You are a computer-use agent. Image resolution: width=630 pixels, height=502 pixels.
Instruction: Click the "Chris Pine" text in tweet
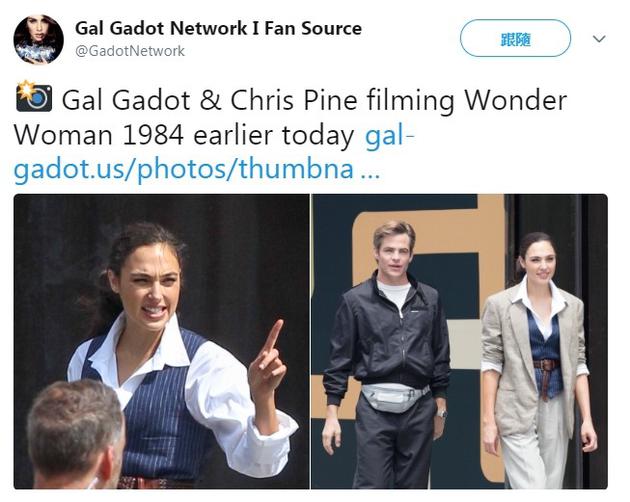pos(294,100)
